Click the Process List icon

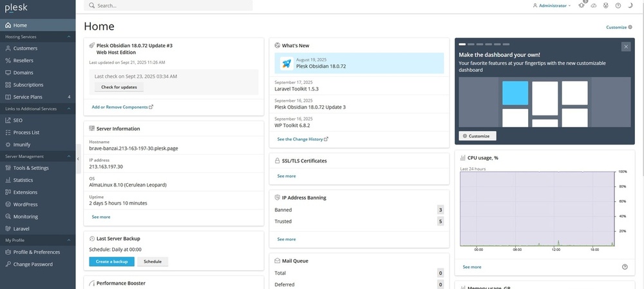(x=8, y=132)
